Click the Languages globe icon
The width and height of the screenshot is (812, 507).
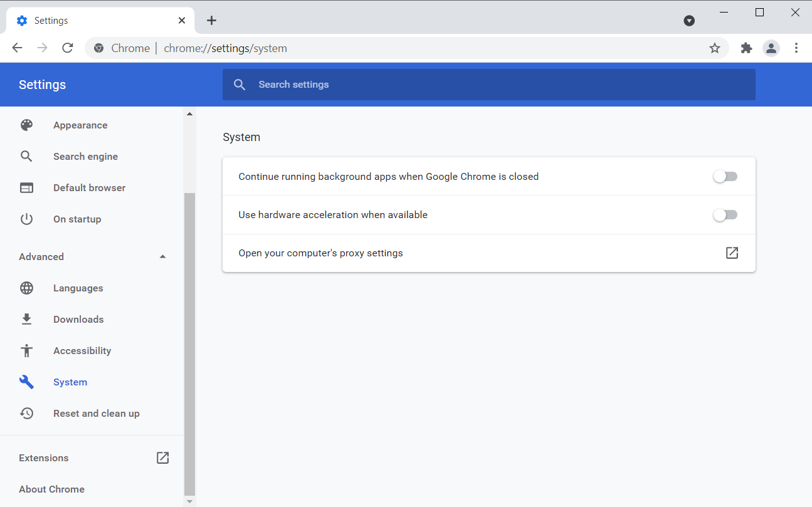coord(26,288)
